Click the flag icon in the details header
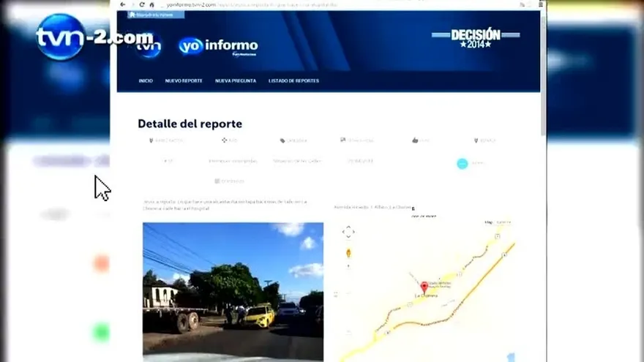This screenshot has height=362, width=644. (343, 140)
